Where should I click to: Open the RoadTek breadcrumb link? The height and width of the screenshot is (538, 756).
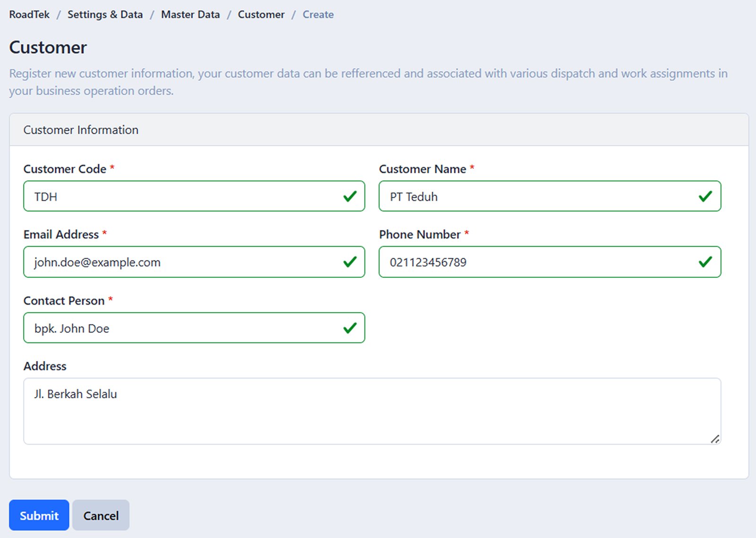coord(29,15)
